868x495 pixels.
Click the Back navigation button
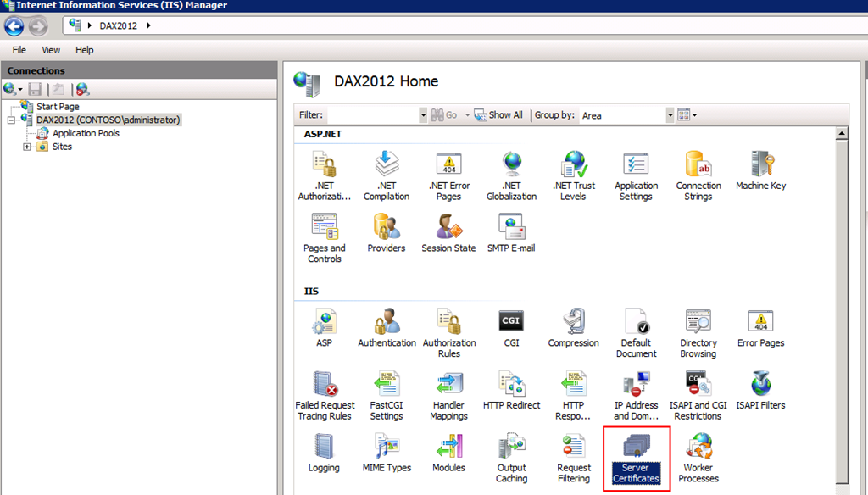pyautogui.click(x=14, y=26)
